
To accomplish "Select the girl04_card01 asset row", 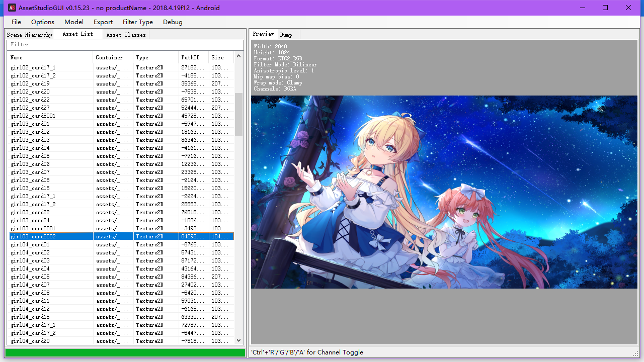I will pyautogui.click(x=121, y=244).
